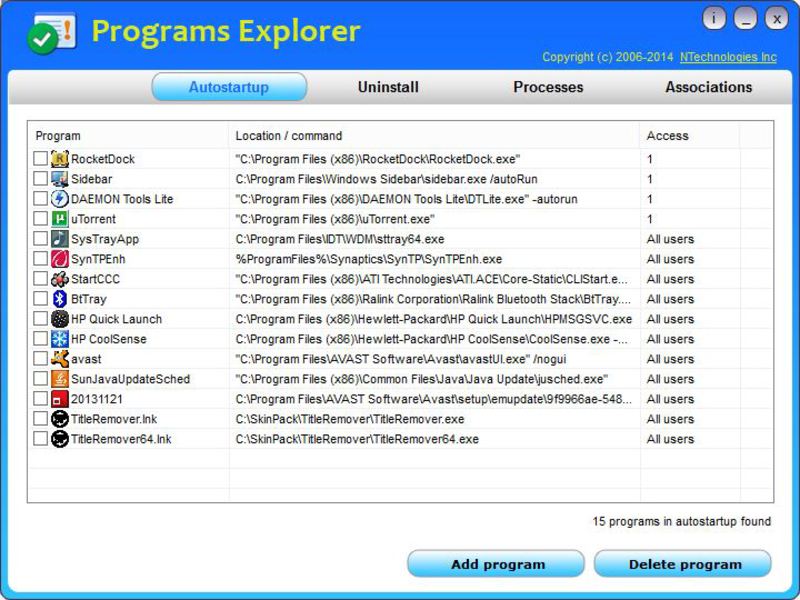Click the TitleRemover64.exe location path
This screenshot has height=600, width=800.
coord(357,439)
